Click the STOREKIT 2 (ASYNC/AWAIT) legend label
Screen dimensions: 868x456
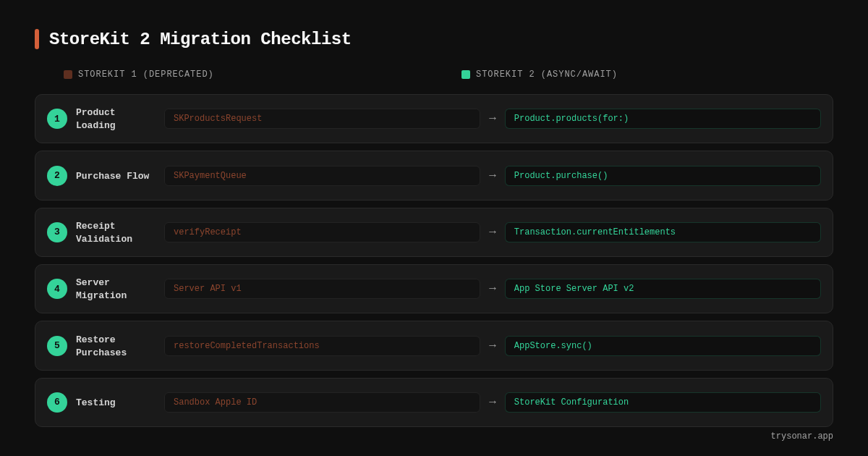(x=547, y=75)
